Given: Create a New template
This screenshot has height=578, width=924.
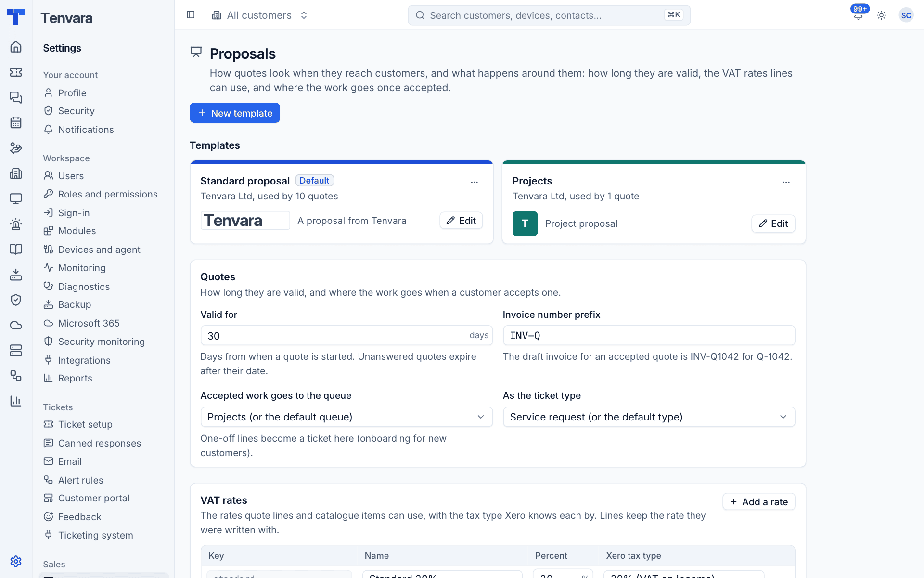Looking at the screenshot, I should (235, 113).
